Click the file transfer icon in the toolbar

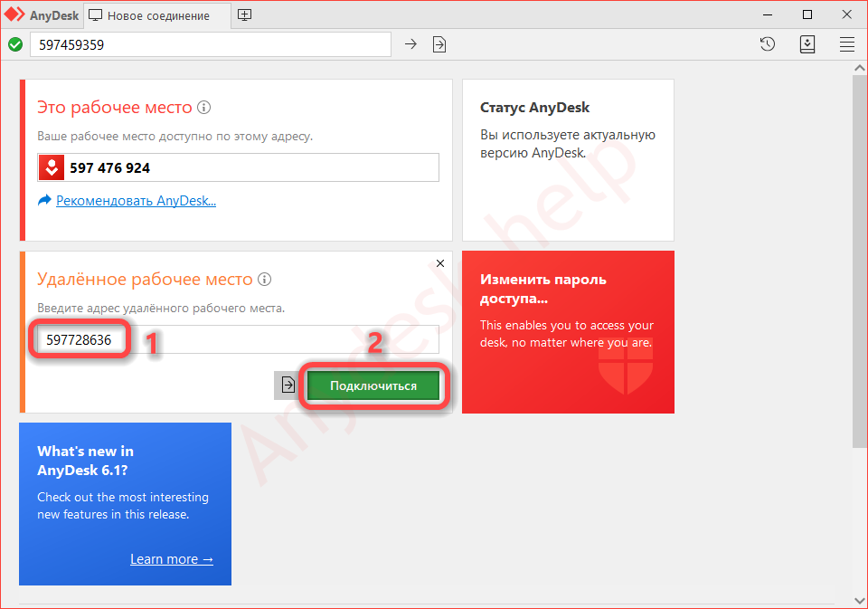click(439, 44)
